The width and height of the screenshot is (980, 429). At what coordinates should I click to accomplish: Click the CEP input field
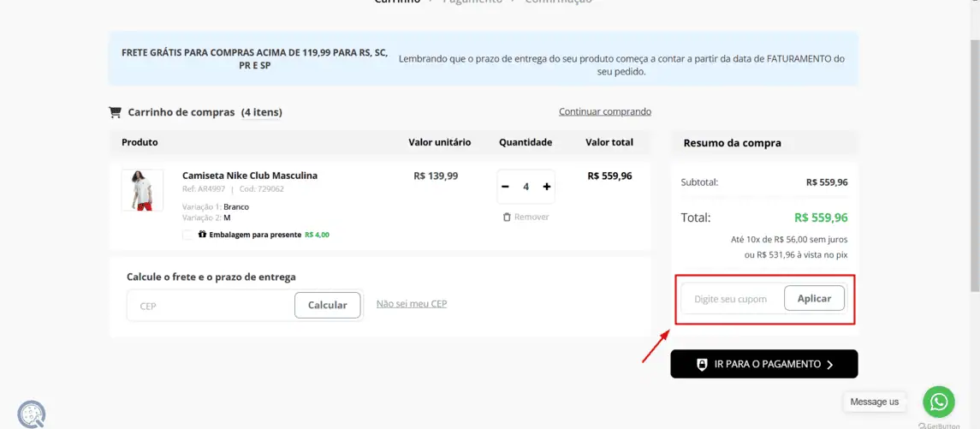pyautogui.click(x=211, y=306)
